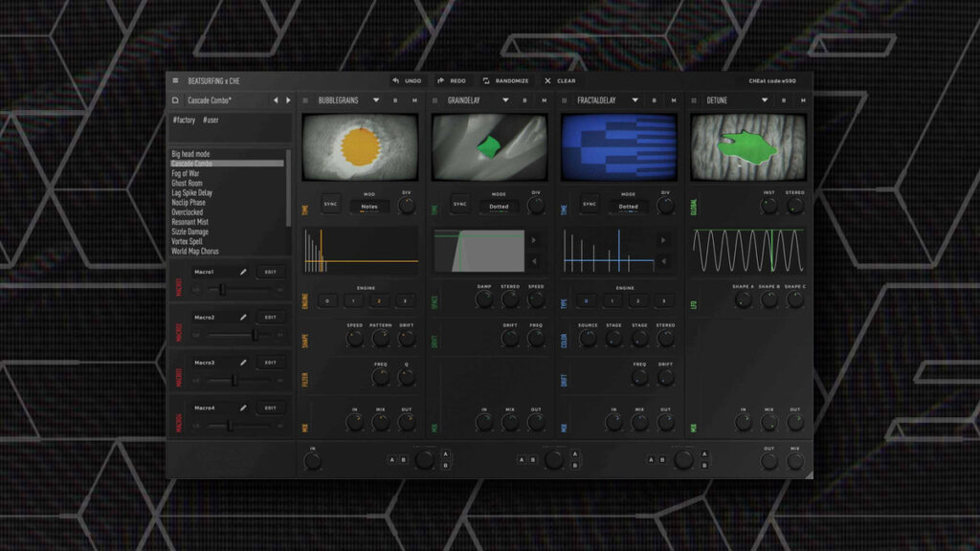Enable SYNC on the BUBBLEGRAINS module
The image size is (980, 551).
(330, 204)
